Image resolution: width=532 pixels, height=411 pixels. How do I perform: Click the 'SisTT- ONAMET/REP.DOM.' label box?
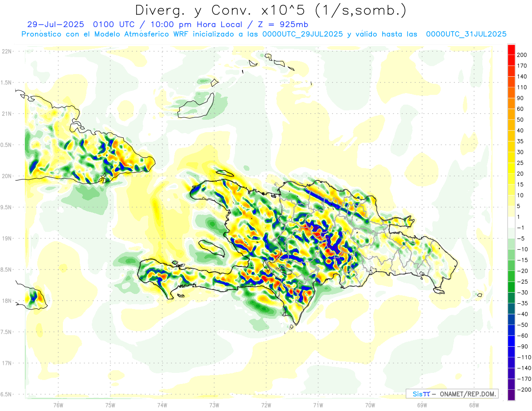pyautogui.click(x=452, y=394)
